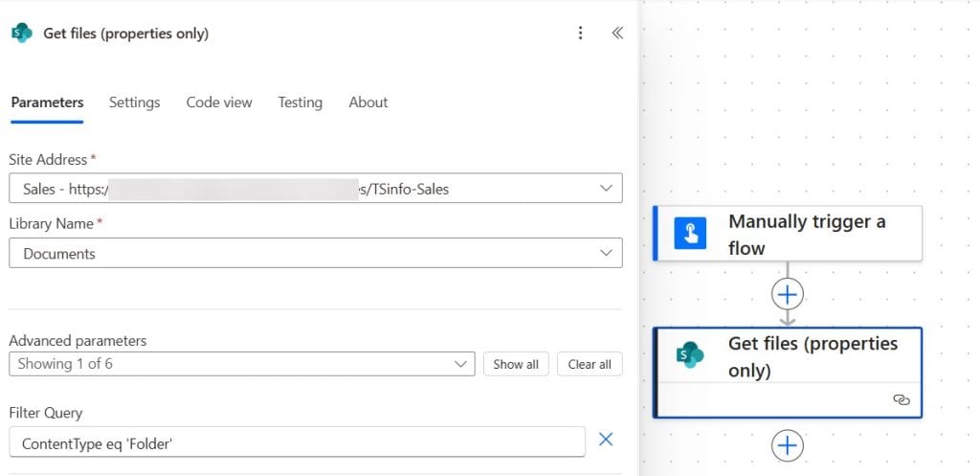Click the Advanced parameters label

[78, 341]
